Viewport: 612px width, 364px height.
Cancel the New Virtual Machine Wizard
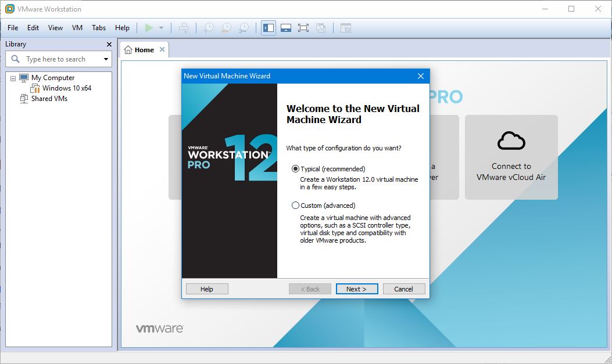(403, 289)
